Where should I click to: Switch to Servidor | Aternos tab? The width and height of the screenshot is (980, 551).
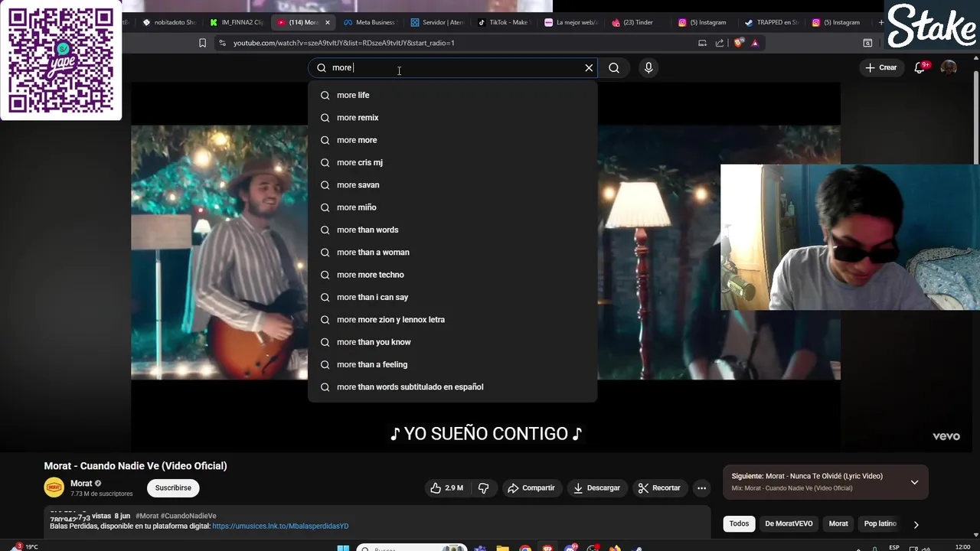pyautogui.click(x=437, y=22)
